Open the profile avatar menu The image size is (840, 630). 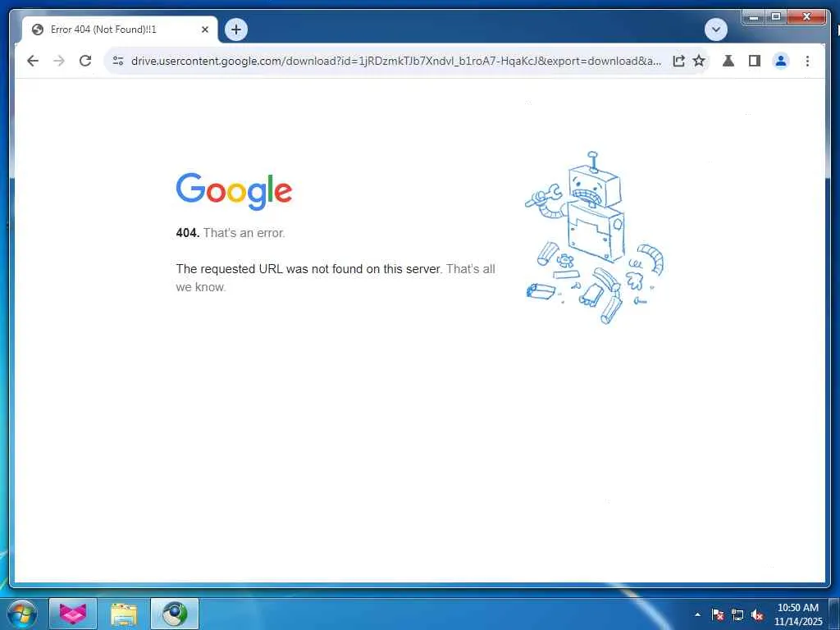(x=781, y=61)
